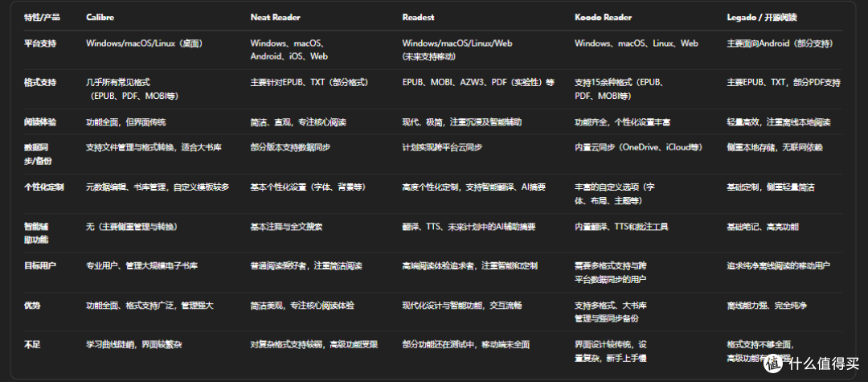Click the '平台支持' row label

click(x=40, y=43)
